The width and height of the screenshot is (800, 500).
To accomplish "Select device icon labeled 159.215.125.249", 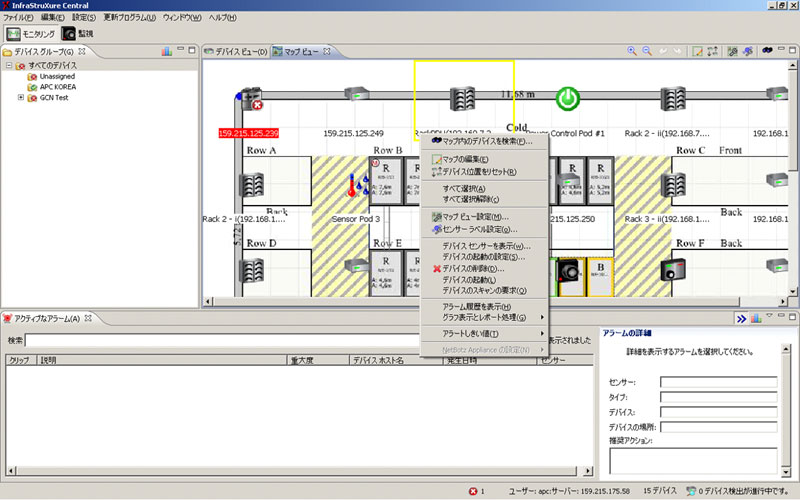I will (356, 94).
